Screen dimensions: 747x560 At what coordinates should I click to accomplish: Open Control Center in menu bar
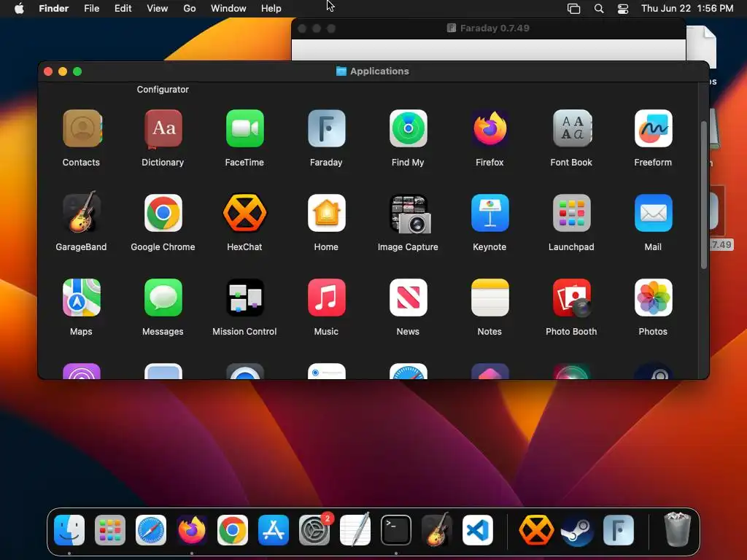(623, 9)
